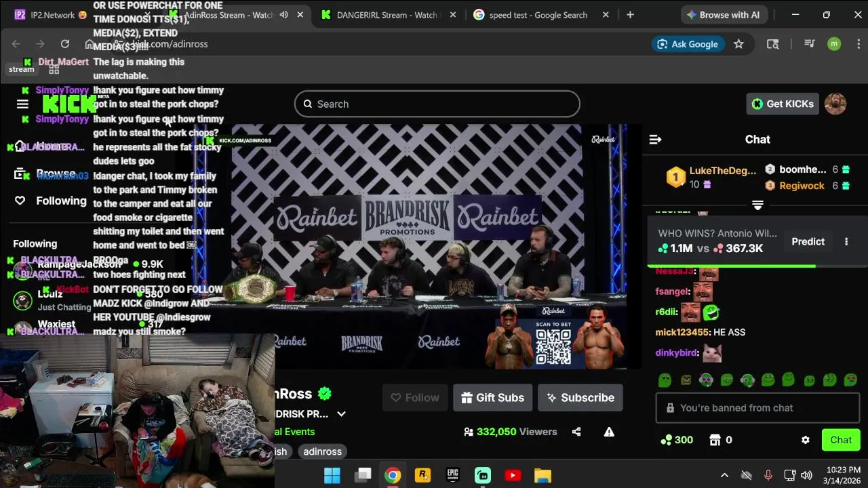
Task: Click mick123455 username in chat
Action: (682, 332)
